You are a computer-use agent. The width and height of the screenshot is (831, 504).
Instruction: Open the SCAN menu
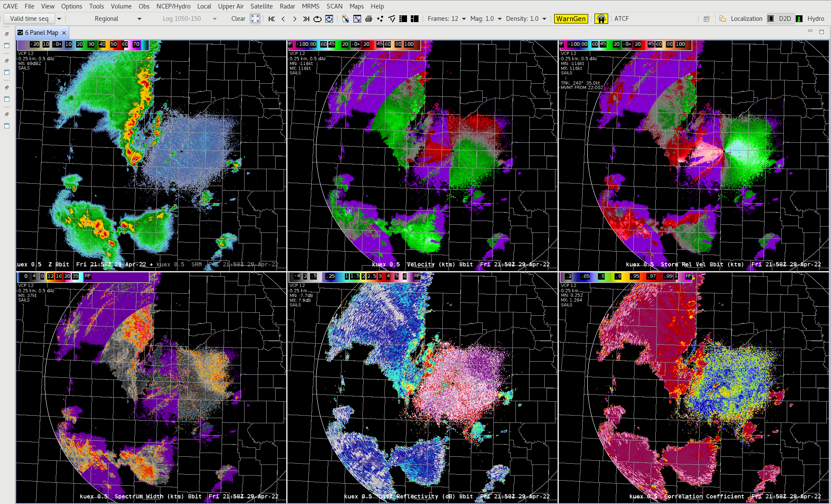click(335, 6)
